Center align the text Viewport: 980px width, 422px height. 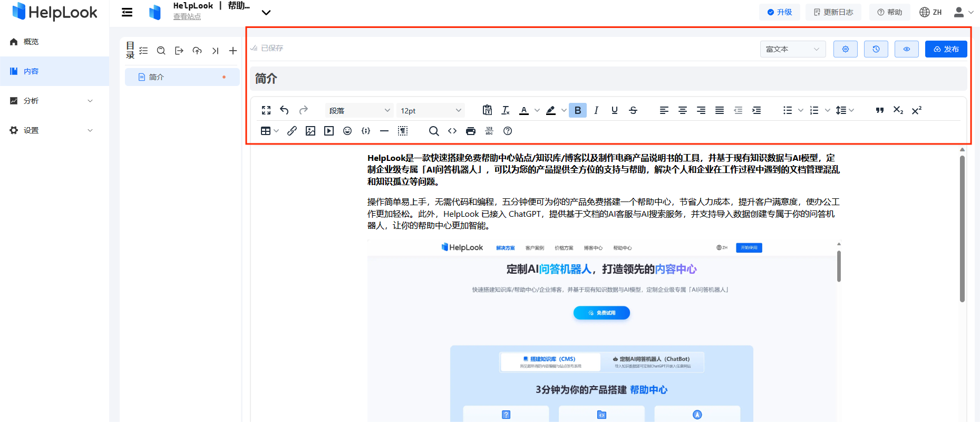(683, 110)
